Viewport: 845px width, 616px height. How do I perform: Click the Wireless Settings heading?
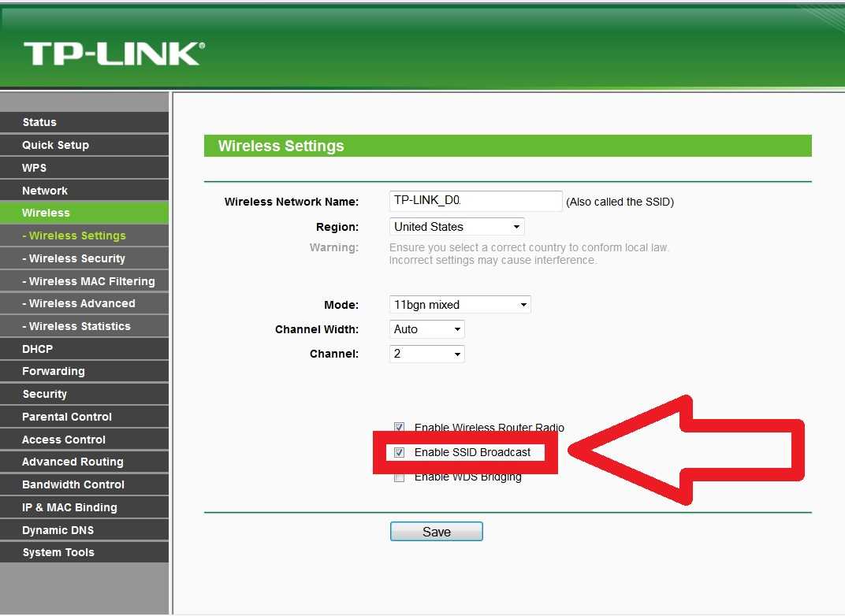281,146
